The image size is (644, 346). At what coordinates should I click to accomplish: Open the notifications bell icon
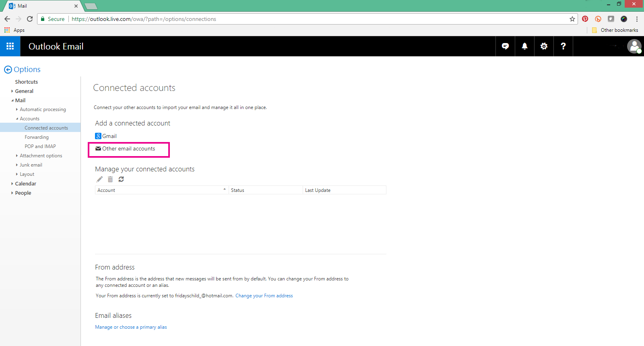524,46
